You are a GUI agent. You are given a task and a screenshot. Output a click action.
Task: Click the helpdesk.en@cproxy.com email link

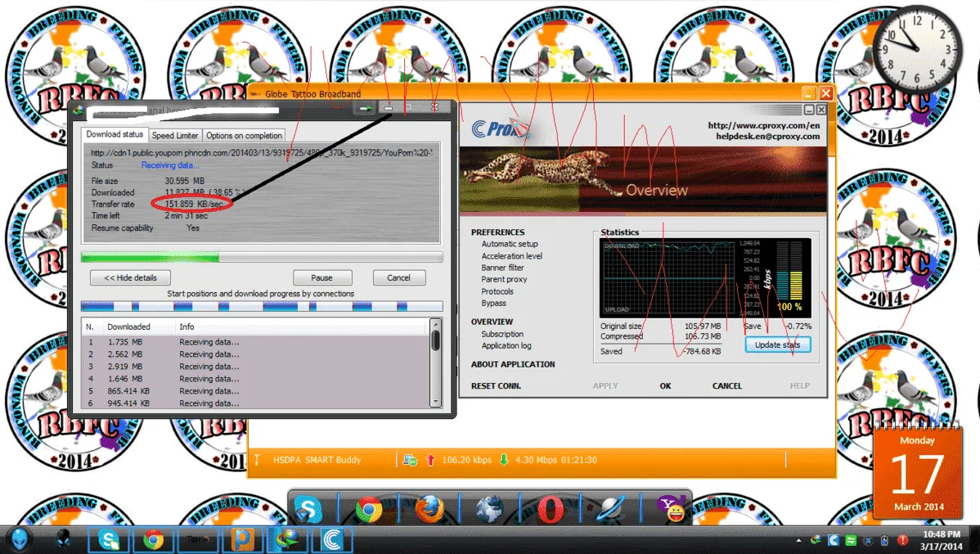point(767,136)
